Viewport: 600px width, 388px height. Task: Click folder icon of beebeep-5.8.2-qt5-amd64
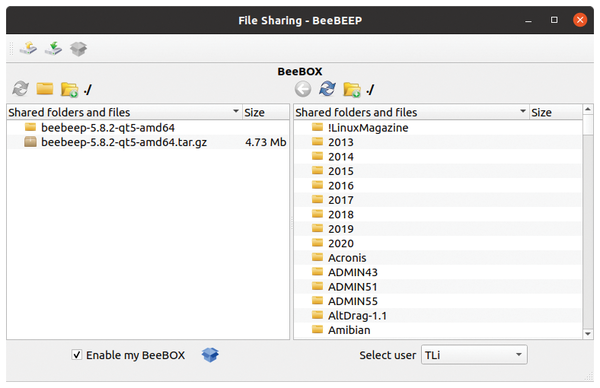pyautogui.click(x=30, y=127)
